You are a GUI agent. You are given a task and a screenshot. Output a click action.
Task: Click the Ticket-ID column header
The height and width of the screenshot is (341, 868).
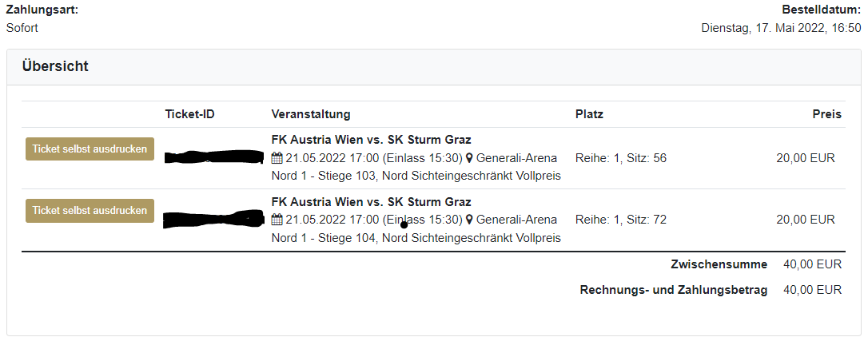point(190,114)
